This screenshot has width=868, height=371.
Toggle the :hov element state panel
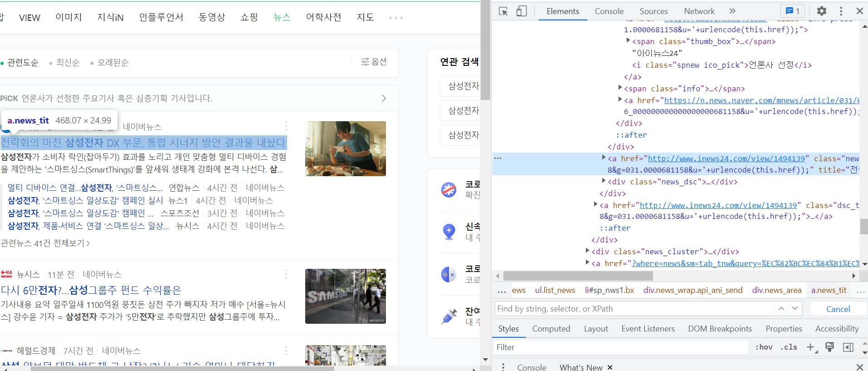(x=764, y=347)
